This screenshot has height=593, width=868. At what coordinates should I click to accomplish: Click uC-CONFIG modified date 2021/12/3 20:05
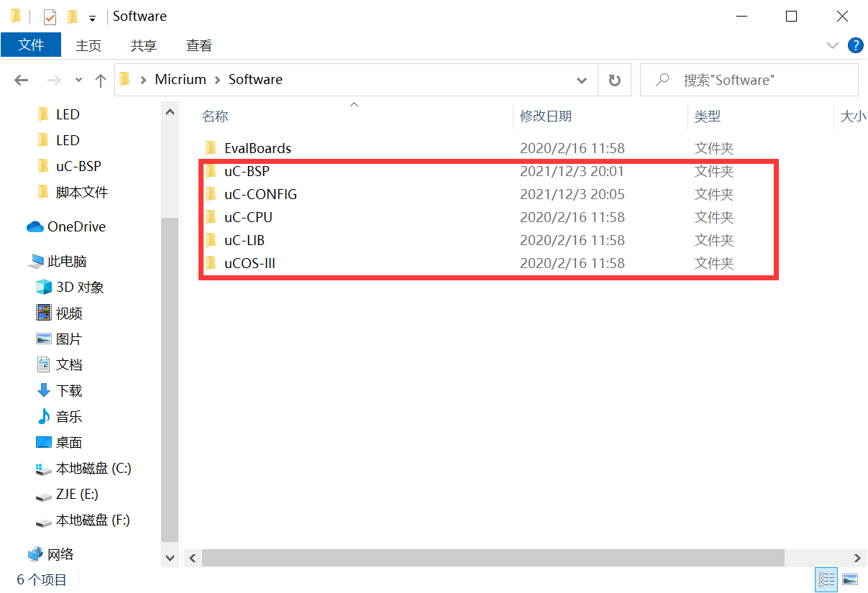click(572, 194)
